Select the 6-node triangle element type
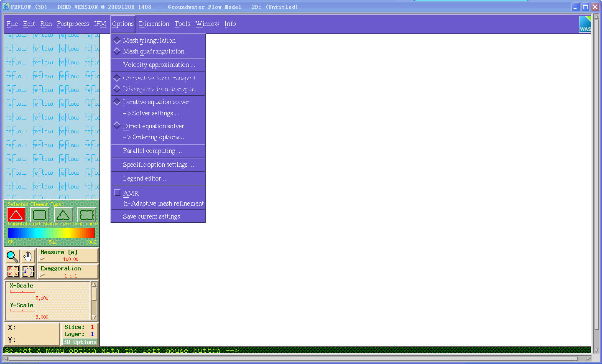602x364 pixels. click(x=63, y=215)
